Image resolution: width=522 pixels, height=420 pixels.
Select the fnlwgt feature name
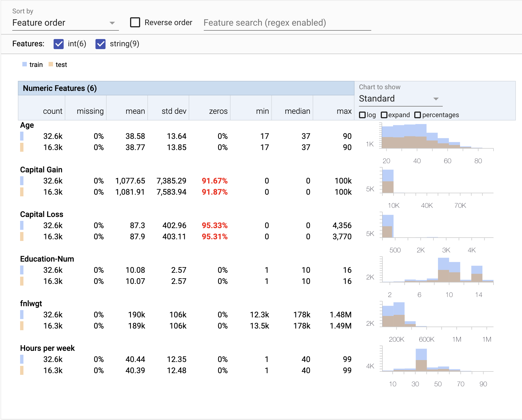tap(31, 303)
